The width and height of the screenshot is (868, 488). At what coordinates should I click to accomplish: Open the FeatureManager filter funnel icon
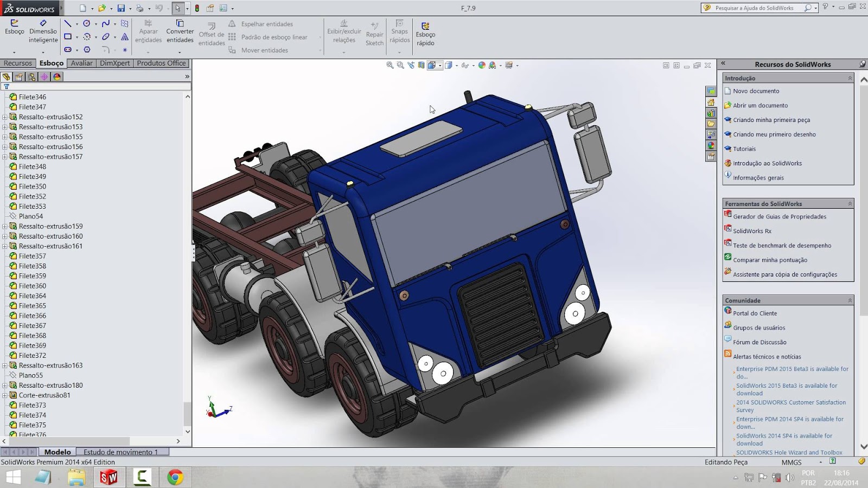tap(5, 87)
